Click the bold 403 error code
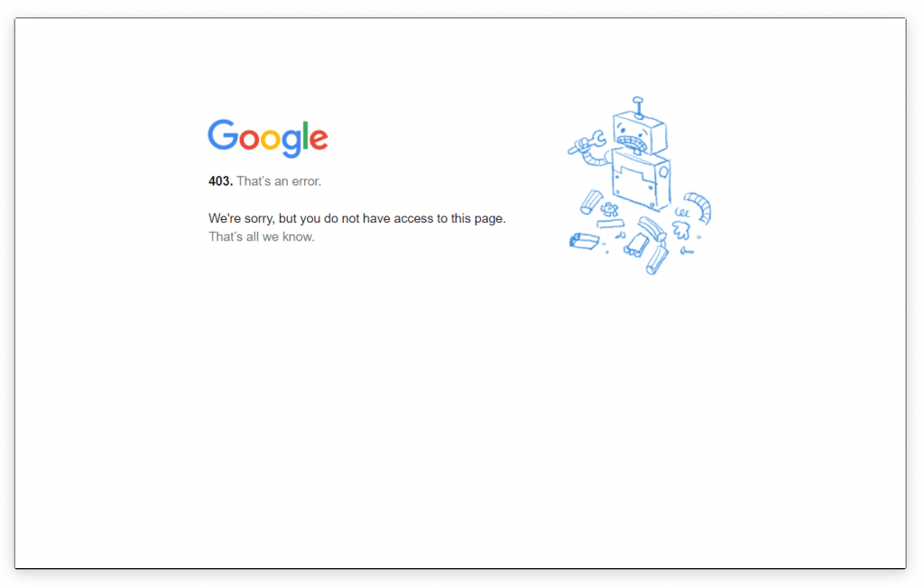 (x=220, y=181)
